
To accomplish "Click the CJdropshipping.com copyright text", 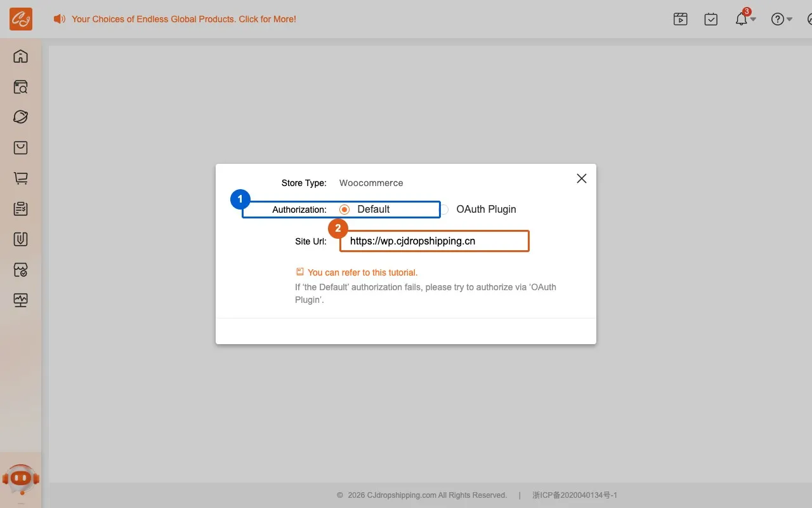I will point(422,495).
